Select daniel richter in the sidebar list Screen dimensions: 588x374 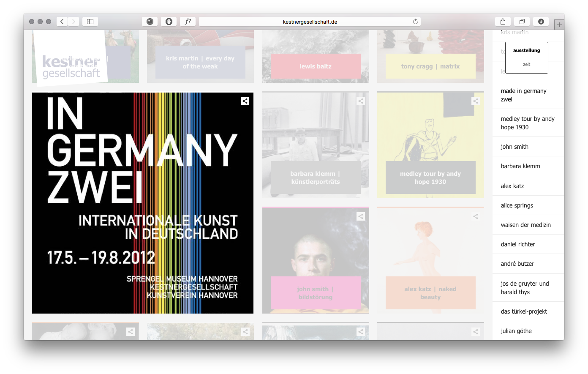528,244
